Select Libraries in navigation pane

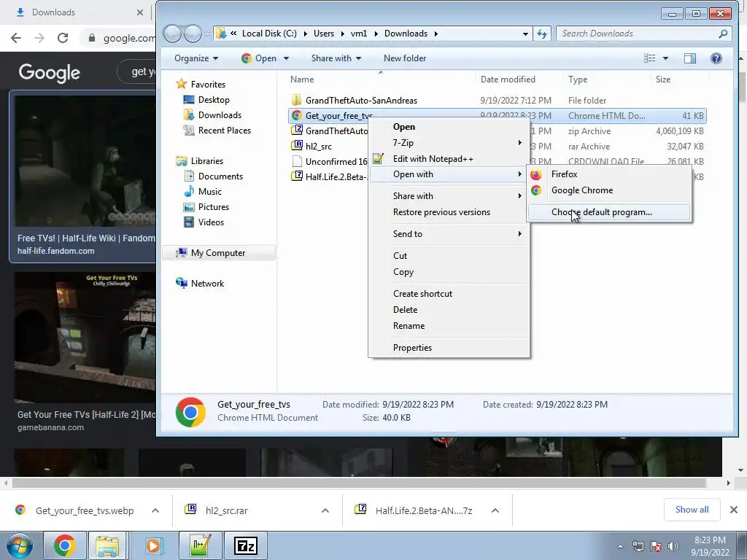pos(206,161)
